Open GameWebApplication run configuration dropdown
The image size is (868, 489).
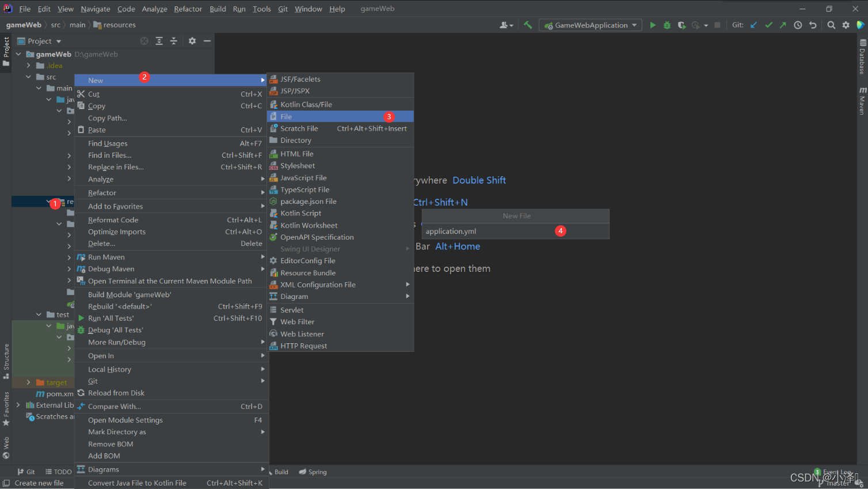[591, 25]
